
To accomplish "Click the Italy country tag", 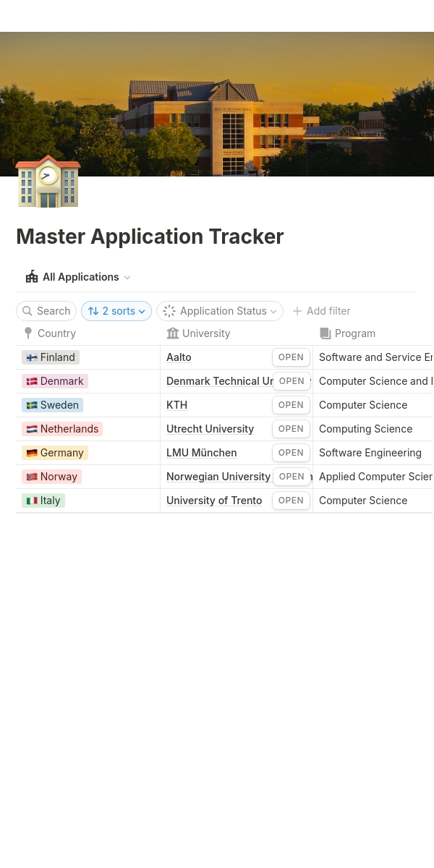I will [43, 501].
